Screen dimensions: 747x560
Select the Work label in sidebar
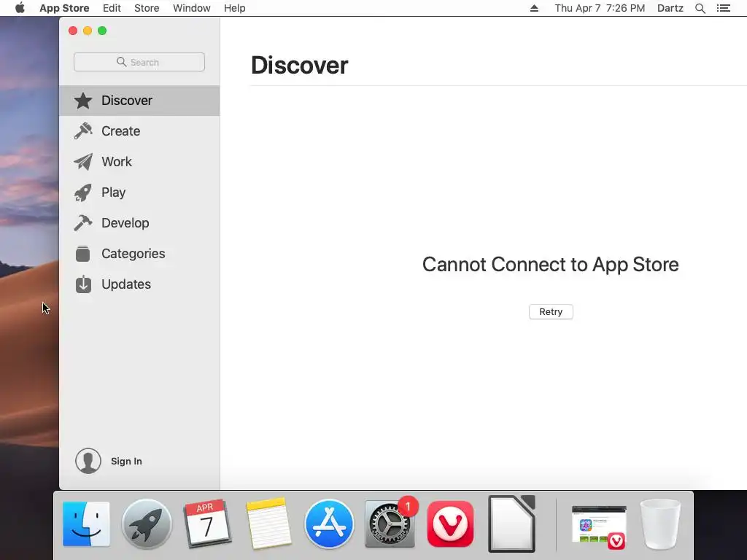[117, 162]
